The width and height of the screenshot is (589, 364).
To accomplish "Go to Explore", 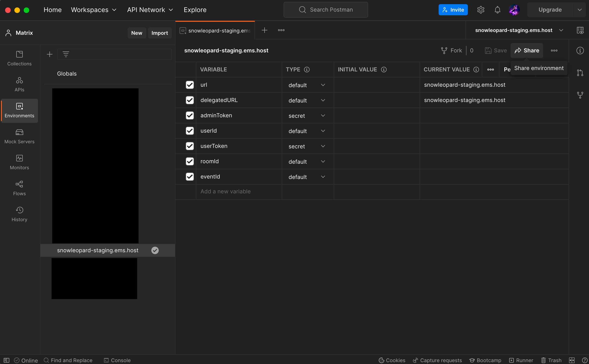I will 195,10.
